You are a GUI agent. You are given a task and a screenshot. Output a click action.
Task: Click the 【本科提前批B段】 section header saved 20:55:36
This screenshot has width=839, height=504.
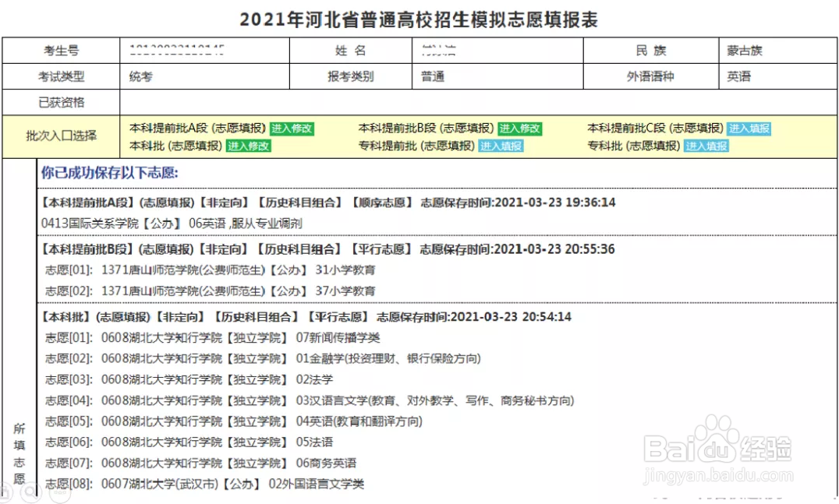point(327,249)
